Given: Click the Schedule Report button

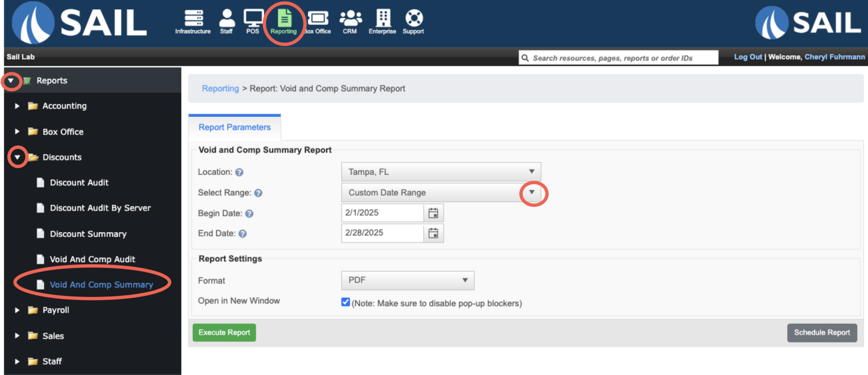Looking at the screenshot, I should click(x=822, y=333).
